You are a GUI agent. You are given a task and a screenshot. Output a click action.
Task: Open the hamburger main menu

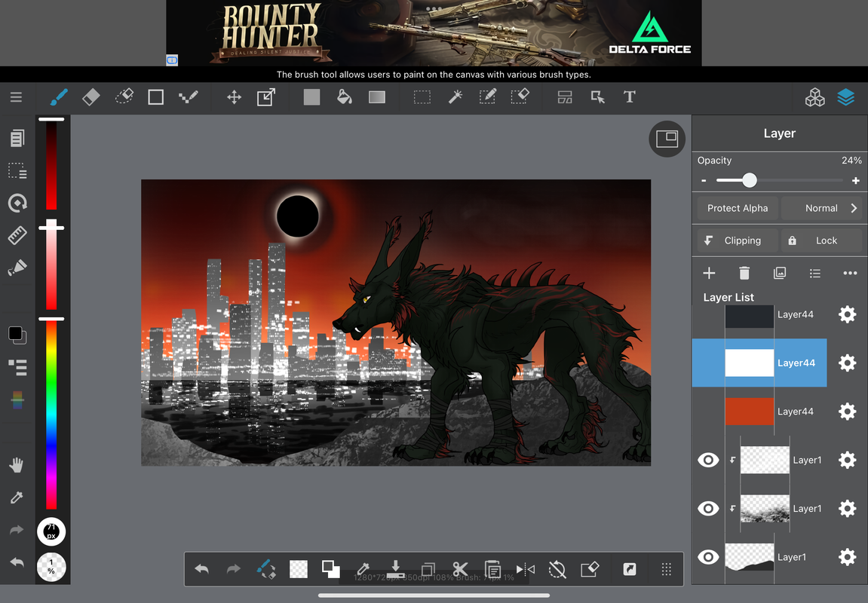click(x=16, y=97)
